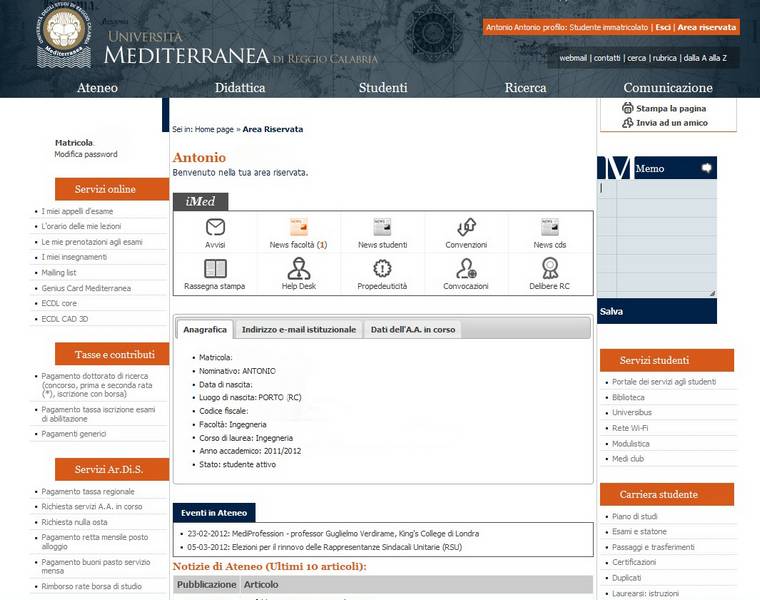
Task: Open I miei insegnamenti
Action: (74, 257)
